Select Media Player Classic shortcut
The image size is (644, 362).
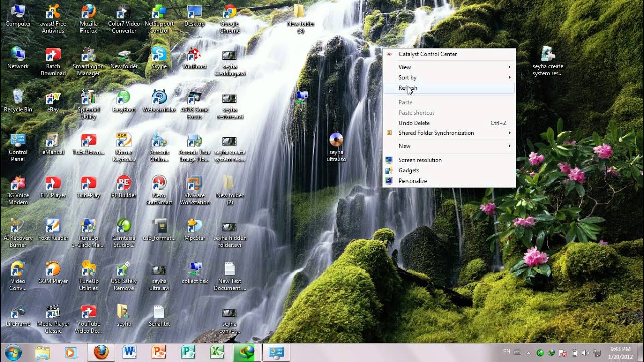53,319
